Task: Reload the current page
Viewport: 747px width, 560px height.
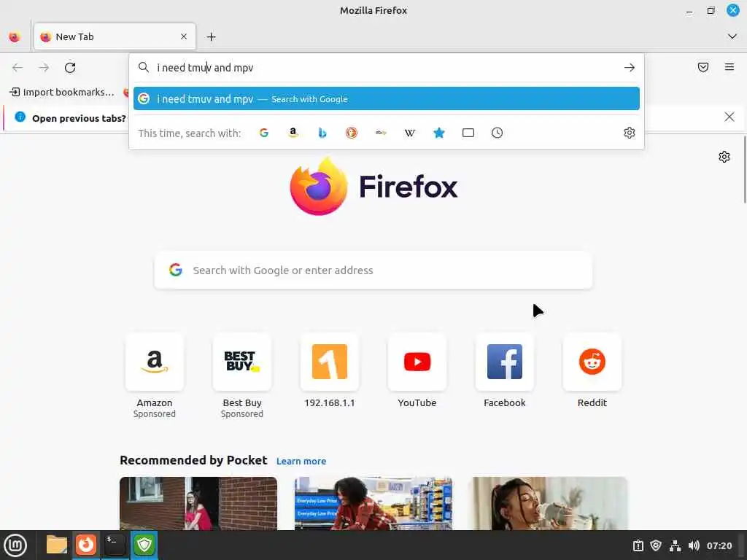Action: (x=70, y=68)
